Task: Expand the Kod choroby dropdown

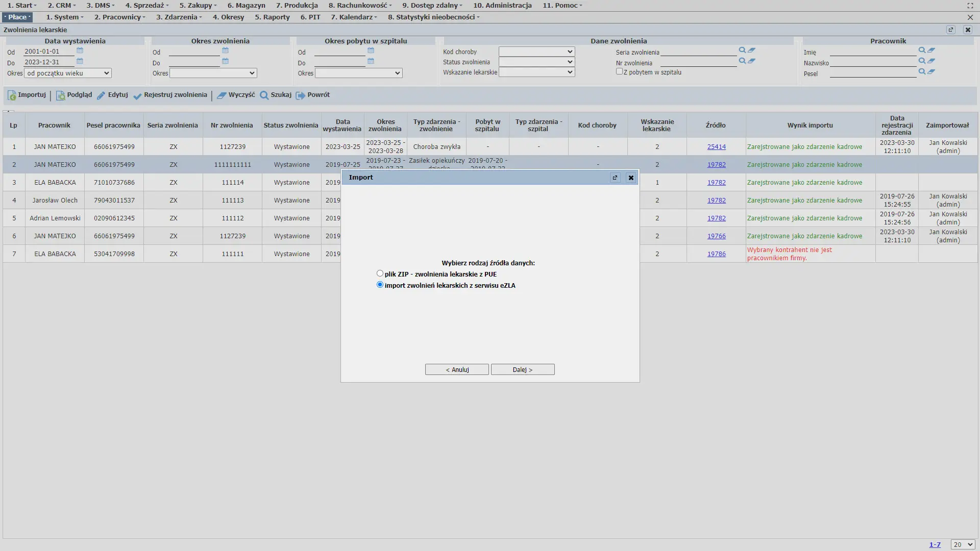Action: (x=536, y=52)
